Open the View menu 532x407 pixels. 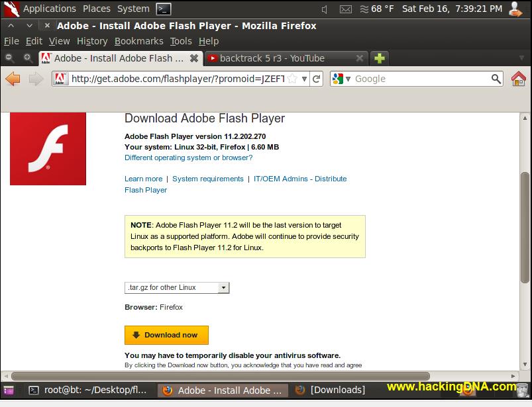coord(60,41)
